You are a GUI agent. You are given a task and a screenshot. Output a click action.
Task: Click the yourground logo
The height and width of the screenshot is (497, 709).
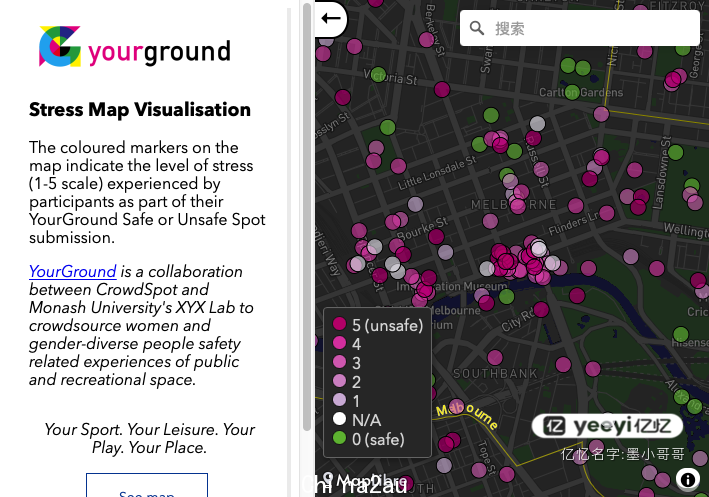tap(135, 47)
